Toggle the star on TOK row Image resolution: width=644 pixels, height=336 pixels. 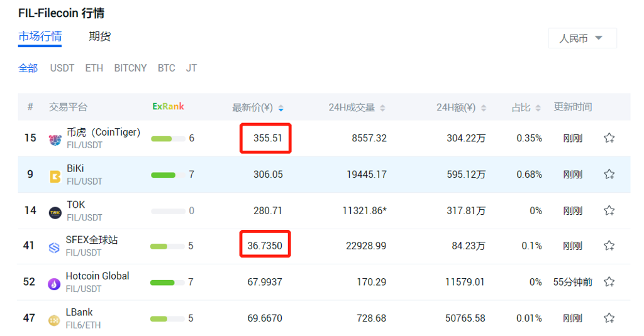[609, 210]
